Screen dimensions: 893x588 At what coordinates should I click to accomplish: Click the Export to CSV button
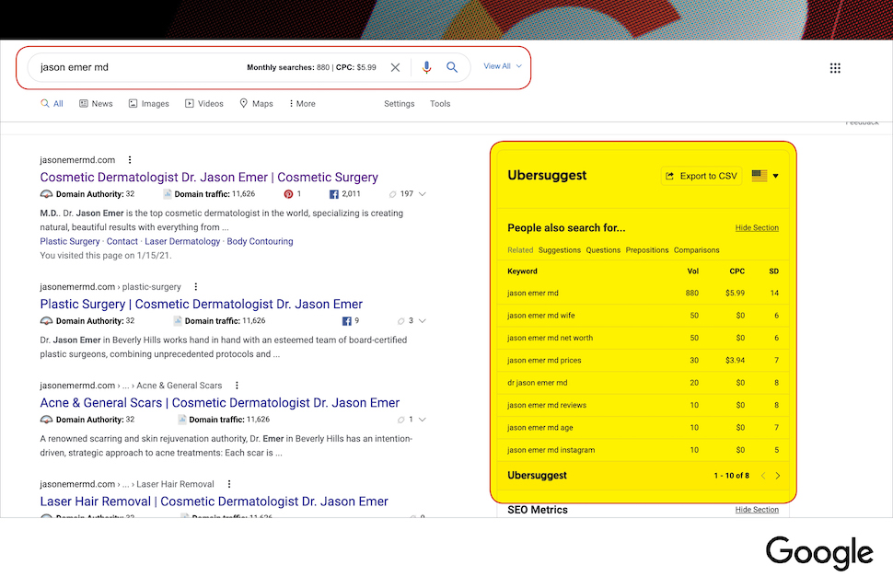(x=702, y=176)
